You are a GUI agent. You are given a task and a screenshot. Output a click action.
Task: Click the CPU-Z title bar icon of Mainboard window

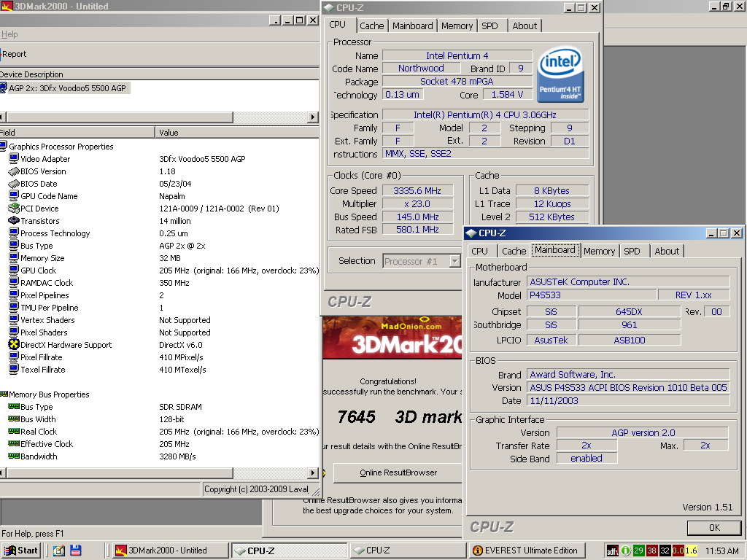click(x=472, y=233)
